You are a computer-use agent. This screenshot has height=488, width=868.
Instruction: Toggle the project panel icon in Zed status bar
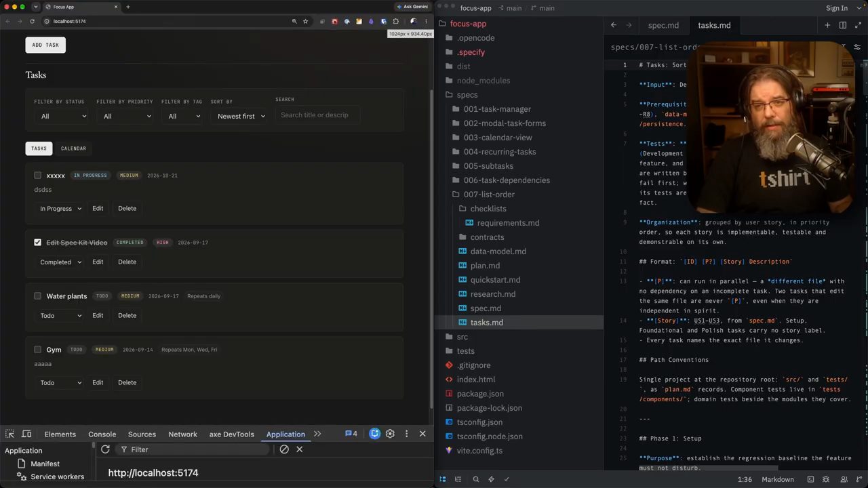[x=443, y=479]
